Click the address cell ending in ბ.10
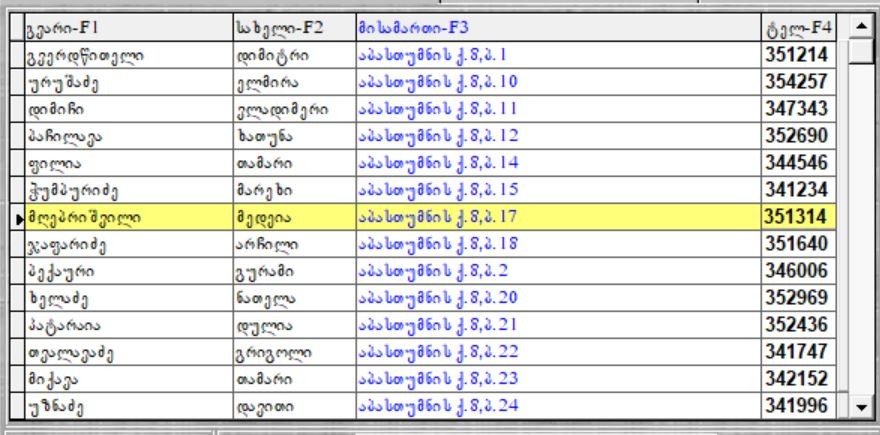Viewport: 880px width, 435px height. (558, 82)
